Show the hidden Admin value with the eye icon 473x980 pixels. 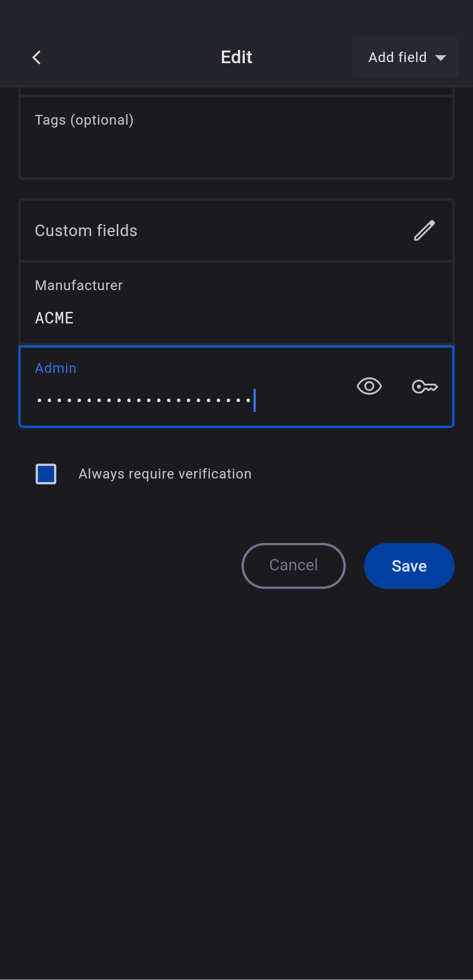(369, 387)
